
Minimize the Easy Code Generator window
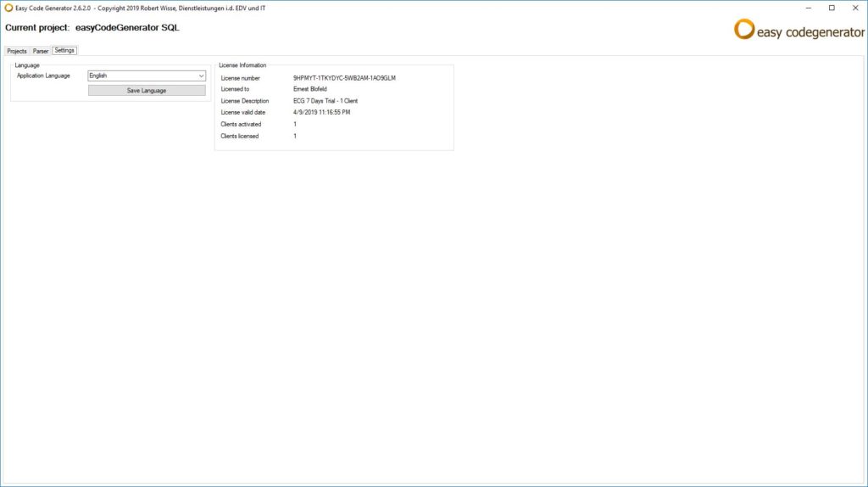pyautogui.click(x=808, y=8)
